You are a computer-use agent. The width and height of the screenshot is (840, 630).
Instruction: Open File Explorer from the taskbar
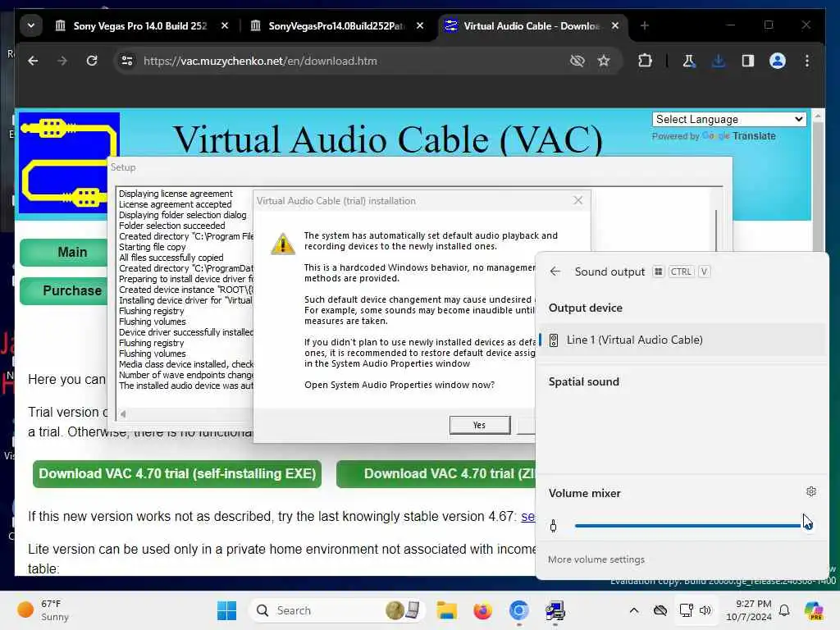pos(446,610)
